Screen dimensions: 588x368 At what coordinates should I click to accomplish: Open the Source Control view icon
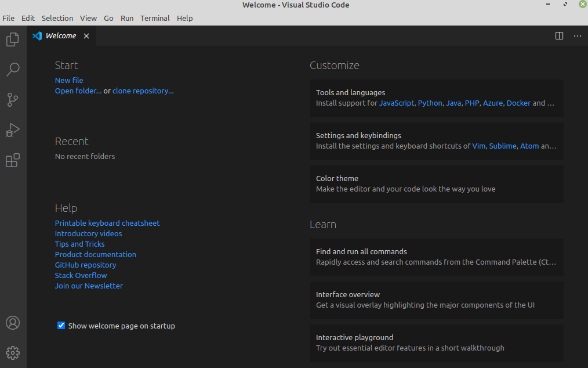click(x=13, y=100)
